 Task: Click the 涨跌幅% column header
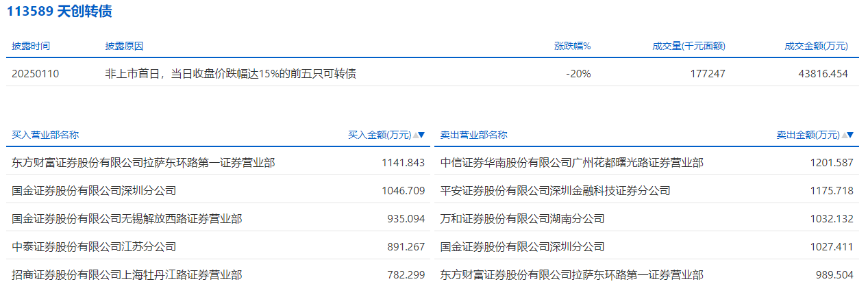(x=572, y=47)
